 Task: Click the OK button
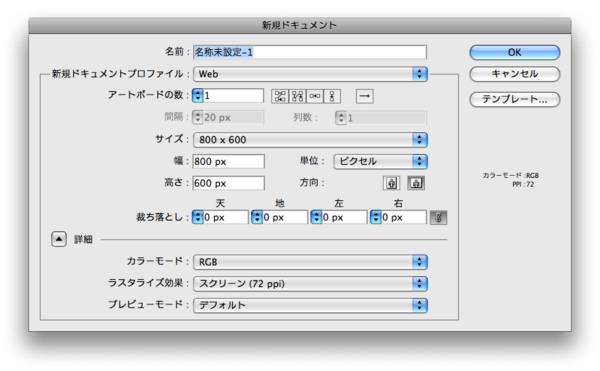(515, 52)
